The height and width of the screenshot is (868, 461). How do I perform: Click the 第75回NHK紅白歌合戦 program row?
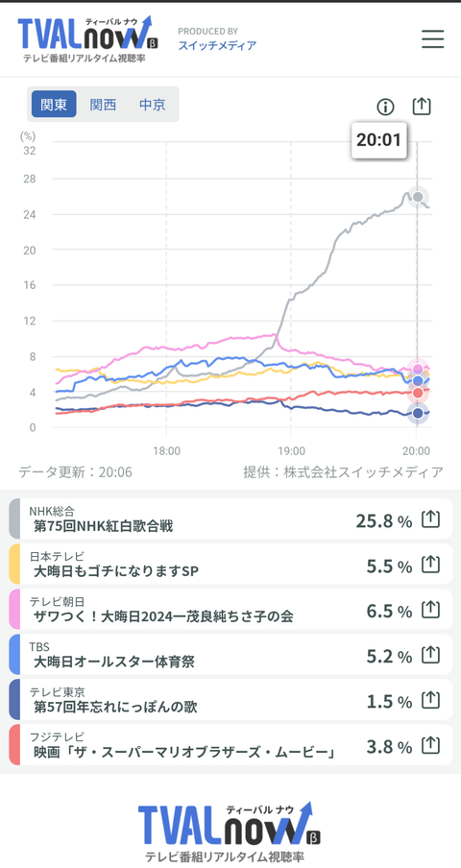pyautogui.click(x=230, y=518)
